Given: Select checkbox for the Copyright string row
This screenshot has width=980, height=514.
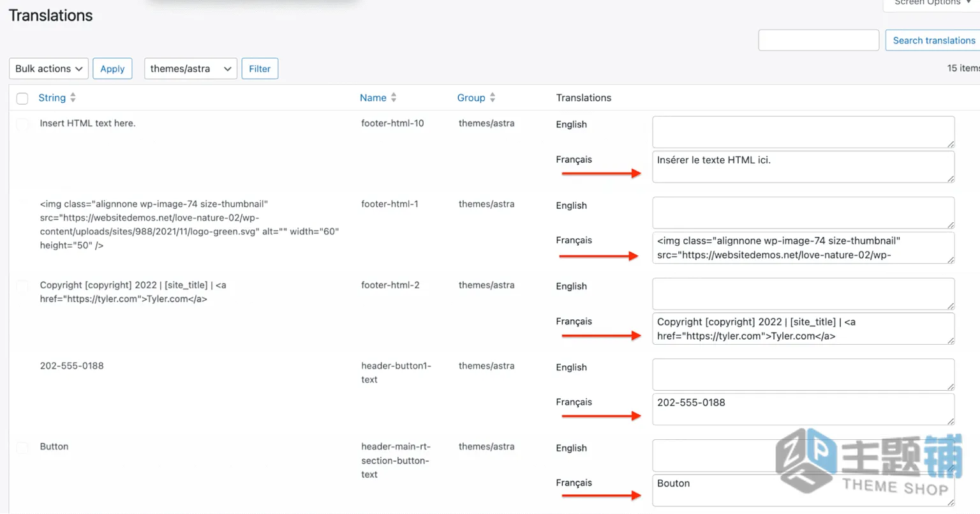Looking at the screenshot, I should click(22, 286).
